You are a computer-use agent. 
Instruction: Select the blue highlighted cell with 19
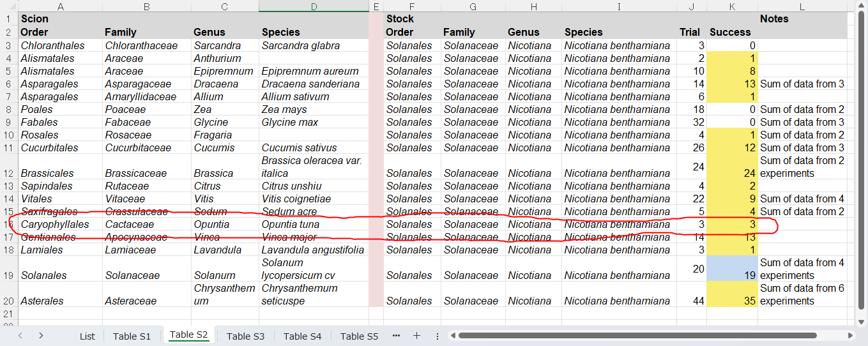click(x=732, y=269)
